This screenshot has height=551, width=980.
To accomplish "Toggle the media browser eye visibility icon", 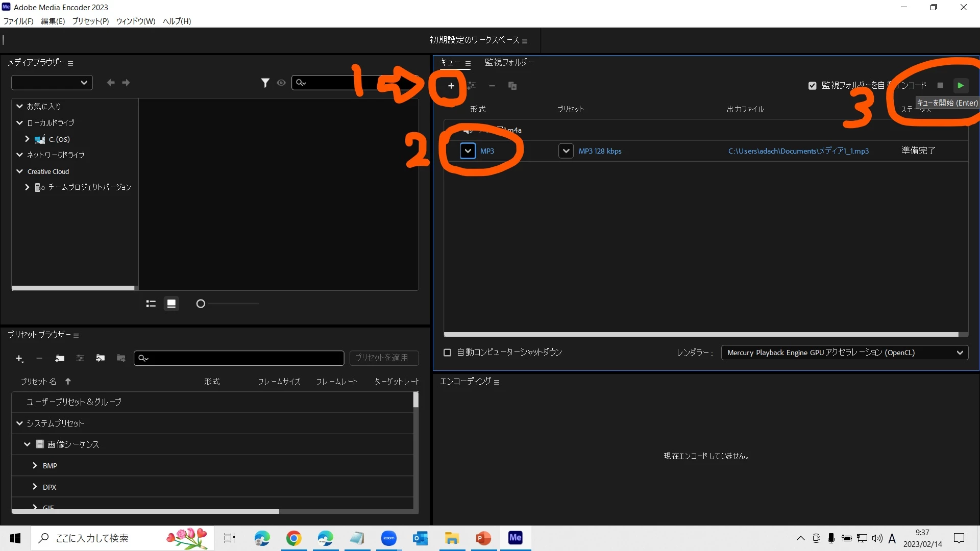I will (281, 83).
